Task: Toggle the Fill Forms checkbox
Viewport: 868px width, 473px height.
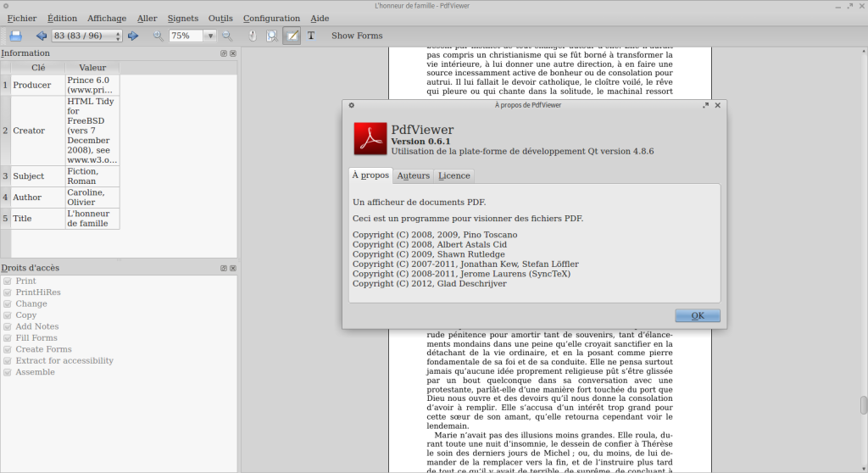Action: pos(8,338)
